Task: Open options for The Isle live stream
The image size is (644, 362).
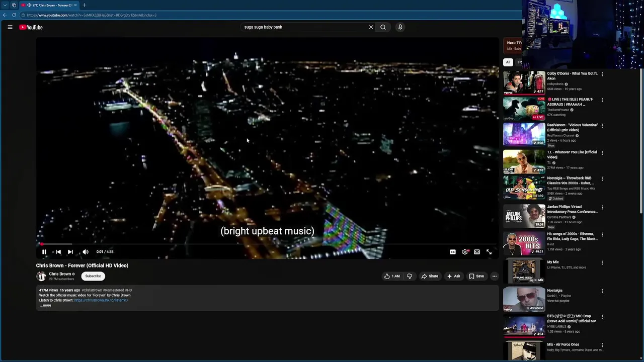Action: pos(602,100)
